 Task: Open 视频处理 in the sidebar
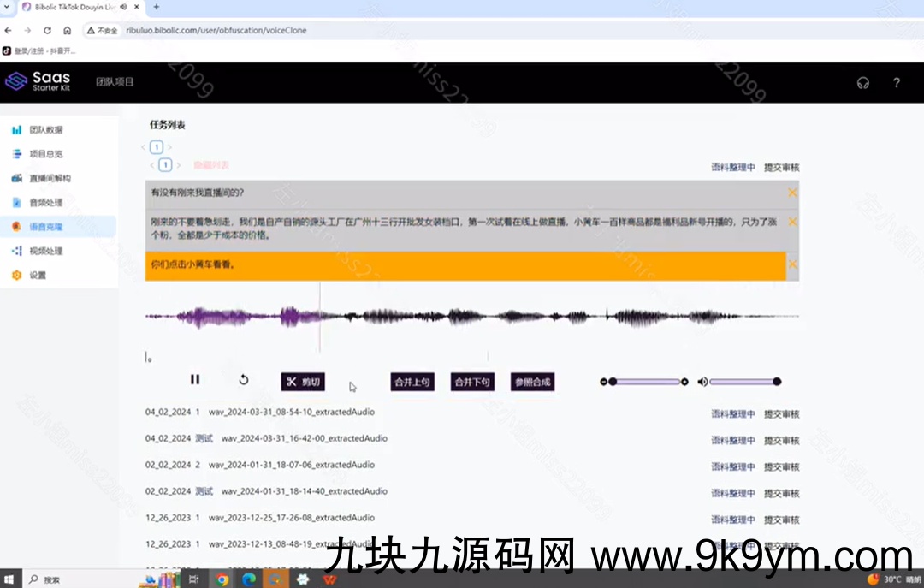[47, 251]
